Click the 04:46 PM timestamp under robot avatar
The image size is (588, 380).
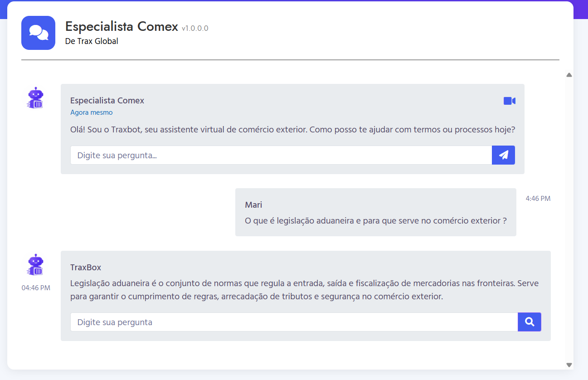click(x=36, y=287)
